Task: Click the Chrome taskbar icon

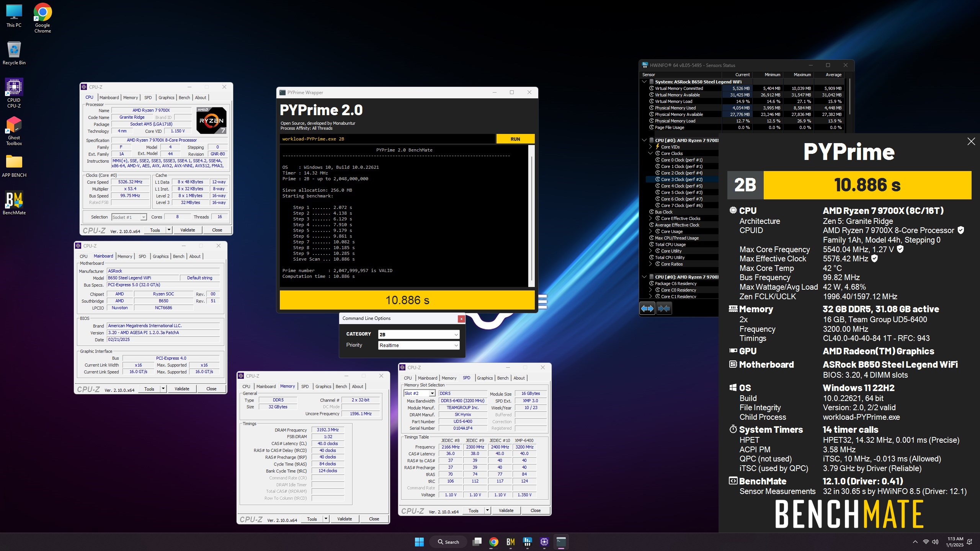Action: click(494, 542)
